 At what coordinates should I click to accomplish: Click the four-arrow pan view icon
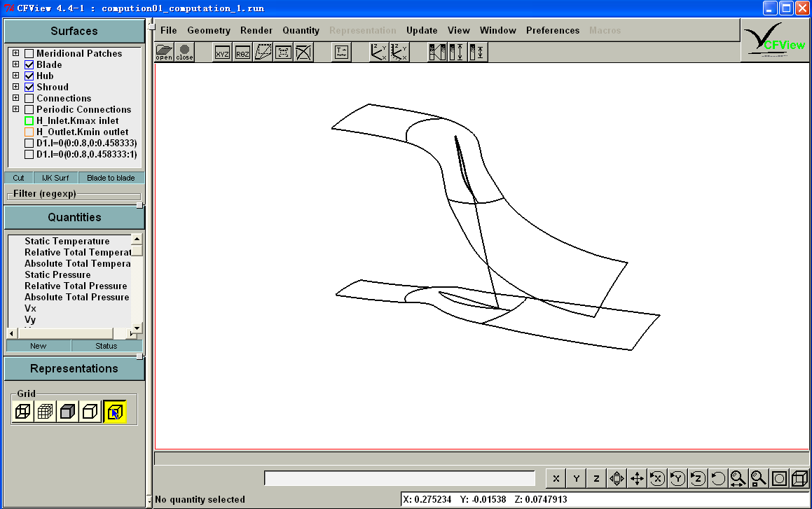(x=637, y=479)
